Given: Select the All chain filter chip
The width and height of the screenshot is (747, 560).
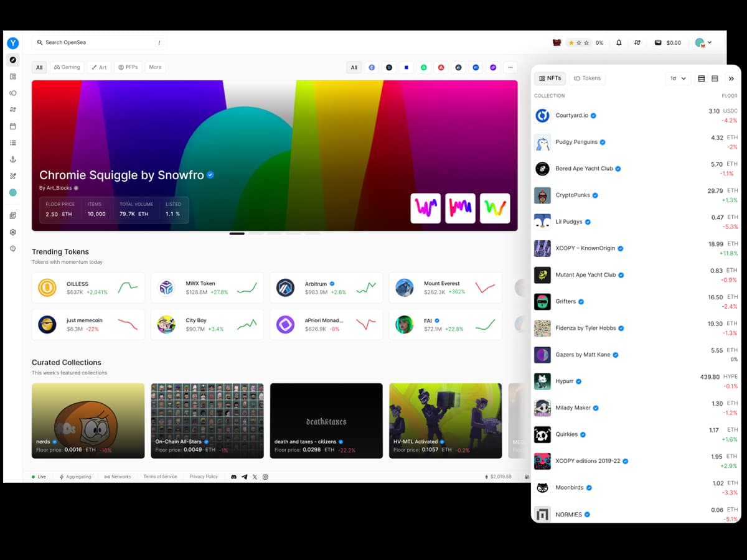Looking at the screenshot, I should 354,67.
